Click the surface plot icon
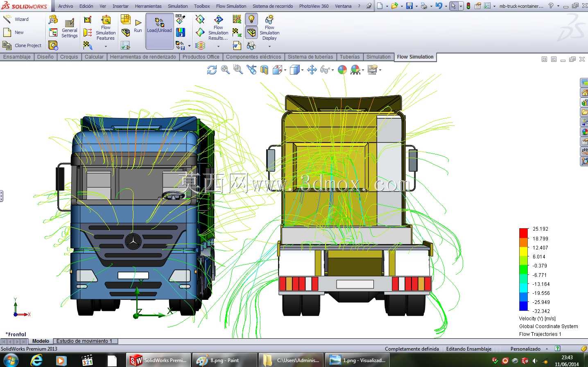 pyautogui.click(x=200, y=32)
